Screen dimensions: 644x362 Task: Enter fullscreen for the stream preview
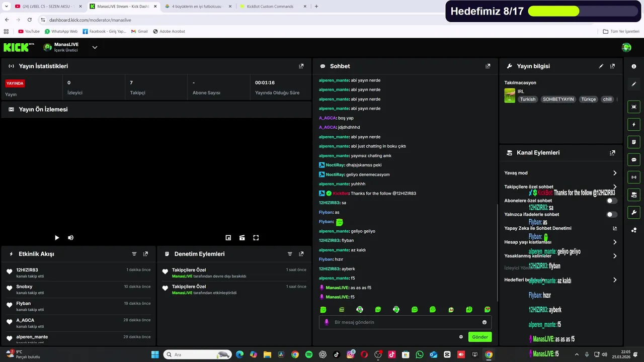tap(256, 238)
